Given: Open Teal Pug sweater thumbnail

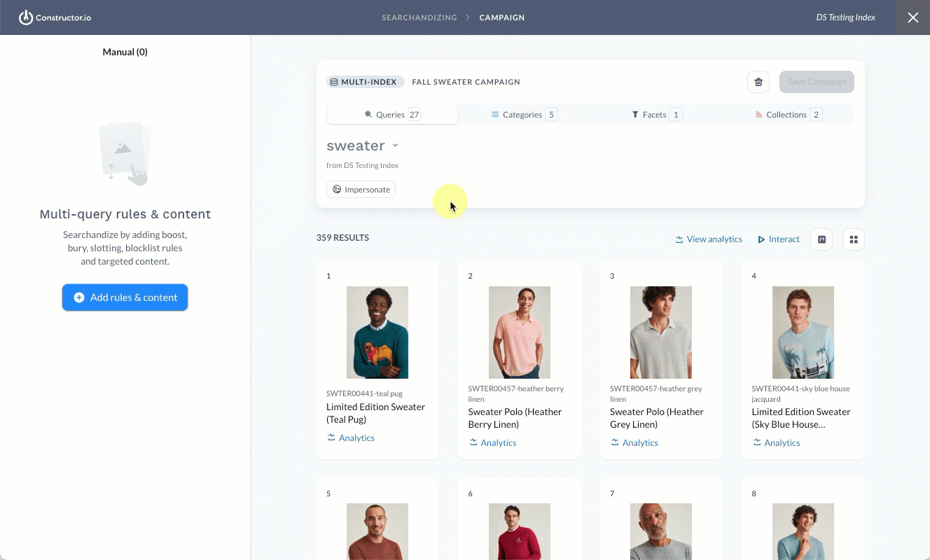Looking at the screenshot, I should [x=377, y=332].
